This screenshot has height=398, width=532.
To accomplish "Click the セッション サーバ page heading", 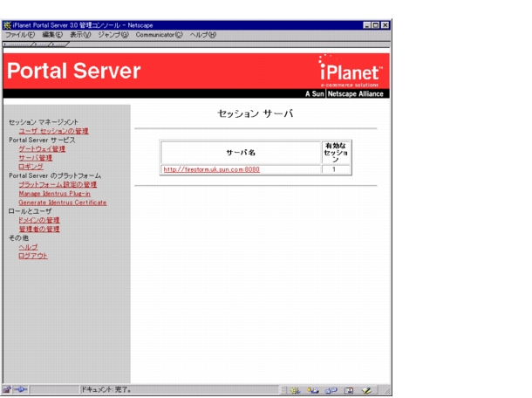I will pos(256,113).
